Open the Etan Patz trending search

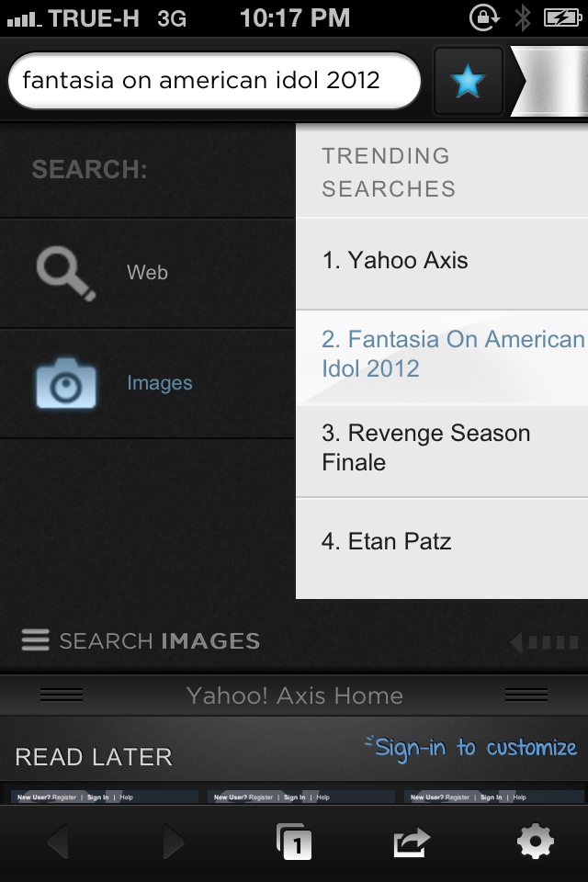point(442,548)
